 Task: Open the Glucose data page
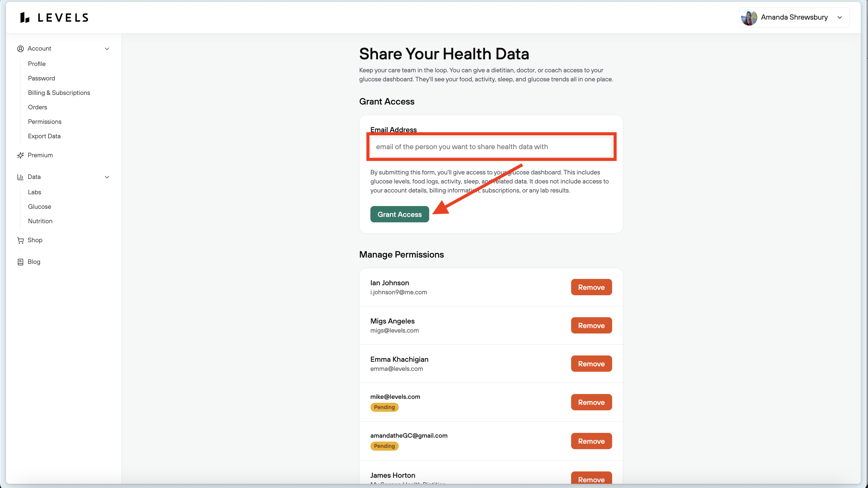click(x=39, y=206)
